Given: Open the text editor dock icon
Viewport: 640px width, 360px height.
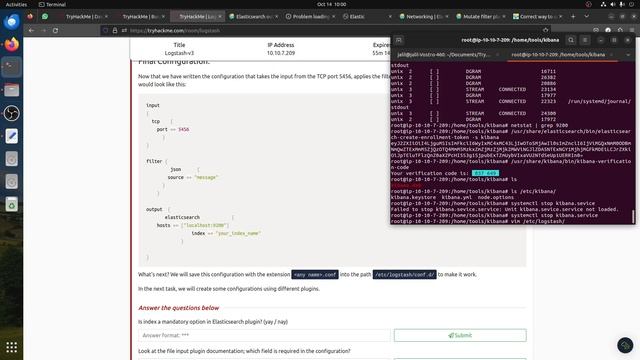Looking at the screenshot, I should click(11, 136).
